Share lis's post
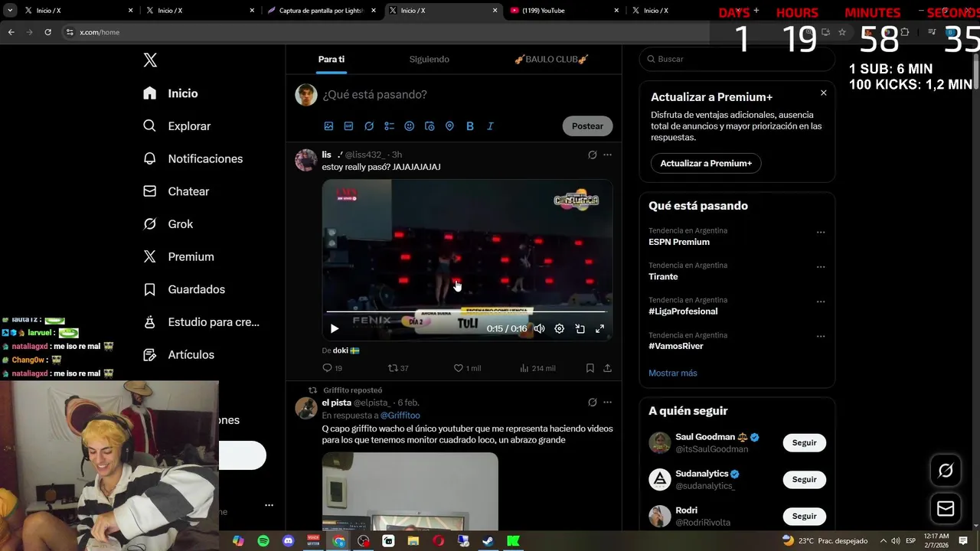Viewport: 980px width, 551px height. click(x=607, y=368)
